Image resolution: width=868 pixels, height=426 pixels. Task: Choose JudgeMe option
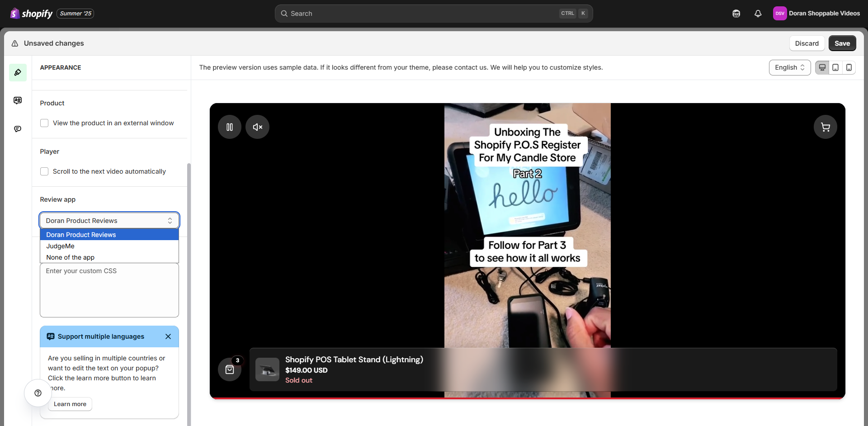tap(109, 246)
